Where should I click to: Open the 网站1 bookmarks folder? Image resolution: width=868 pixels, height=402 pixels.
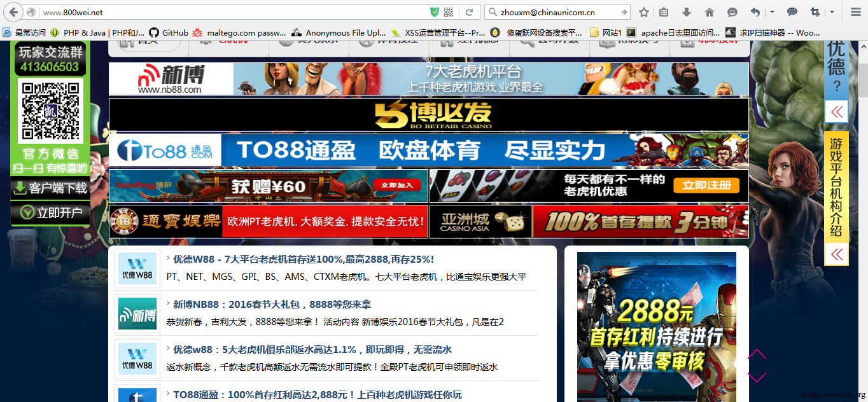tap(606, 32)
